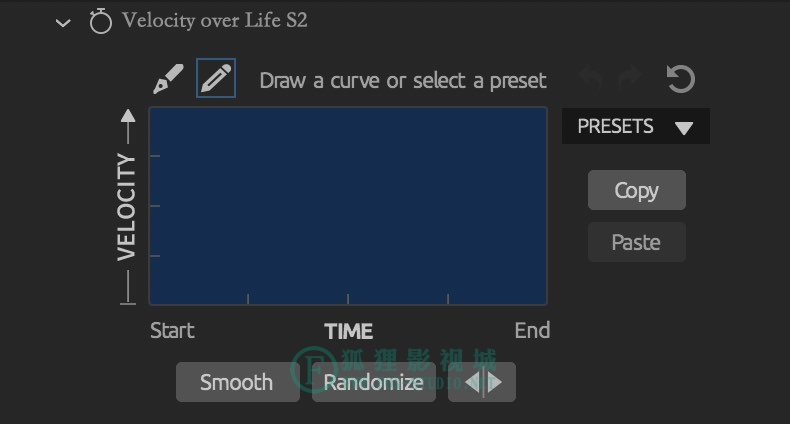The image size is (790, 424).
Task: Select the Velocity over Life S2 property name
Action: [x=215, y=21]
